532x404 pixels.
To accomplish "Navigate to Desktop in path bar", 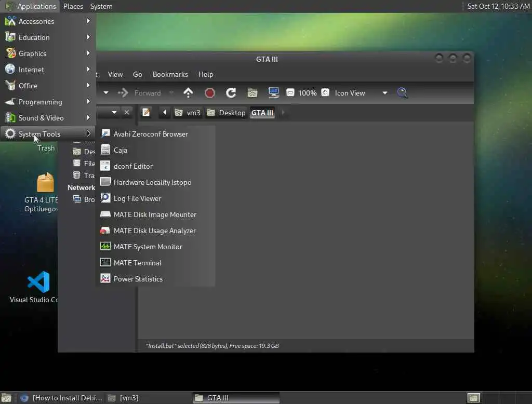I will [226, 113].
